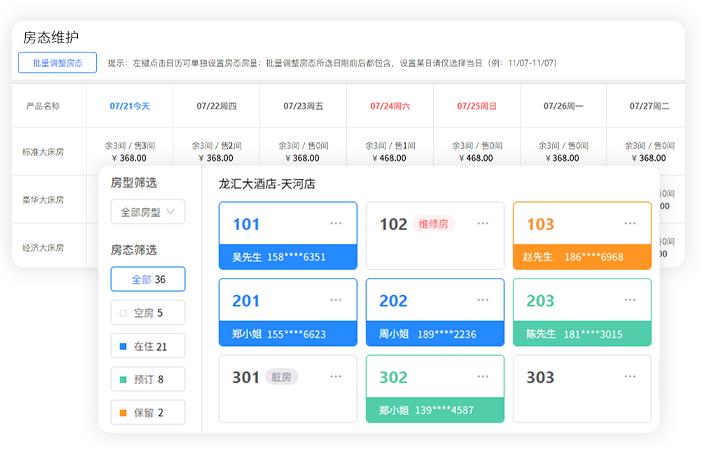
Task: Open the ellipsis menu for room 201
Action: 336,300
